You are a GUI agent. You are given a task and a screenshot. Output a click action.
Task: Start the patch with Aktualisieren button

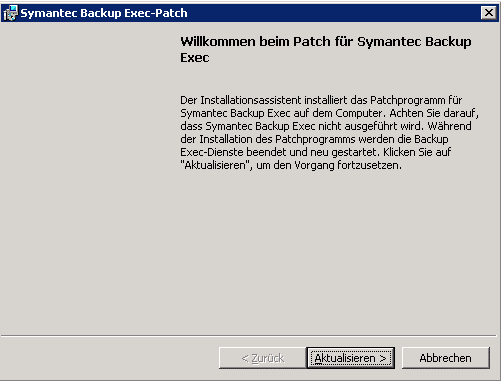pyautogui.click(x=351, y=358)
